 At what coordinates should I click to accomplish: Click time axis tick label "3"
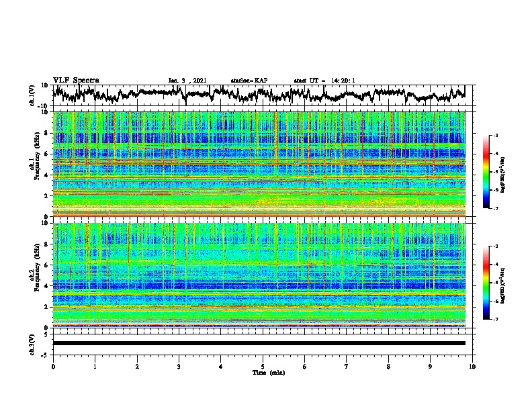coord(179,367)
